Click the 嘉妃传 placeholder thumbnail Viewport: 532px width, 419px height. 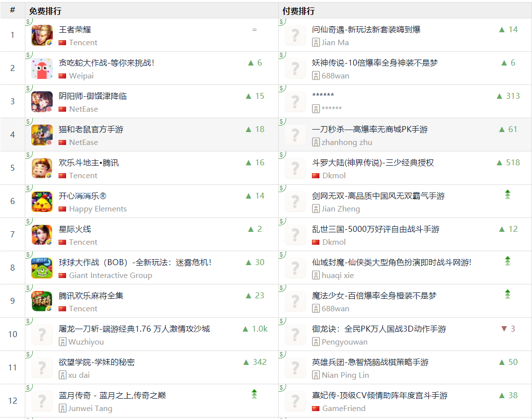point(295,401)
